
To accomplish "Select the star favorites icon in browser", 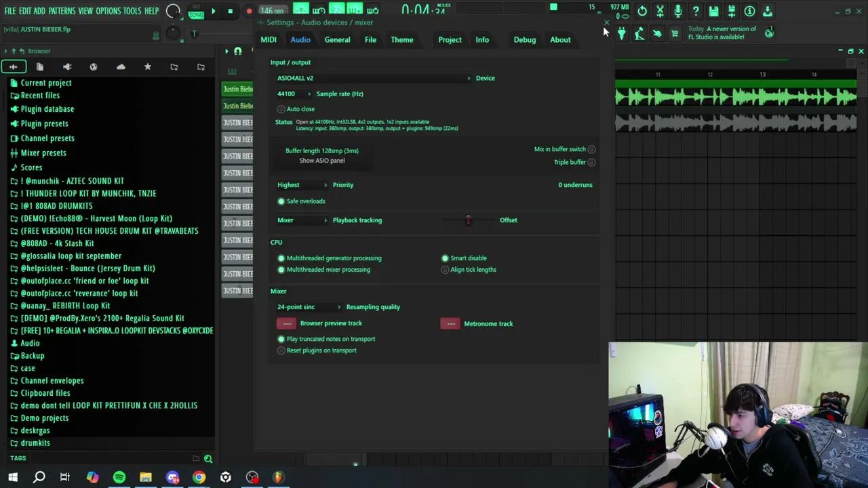I will click(x=147, y=66).
